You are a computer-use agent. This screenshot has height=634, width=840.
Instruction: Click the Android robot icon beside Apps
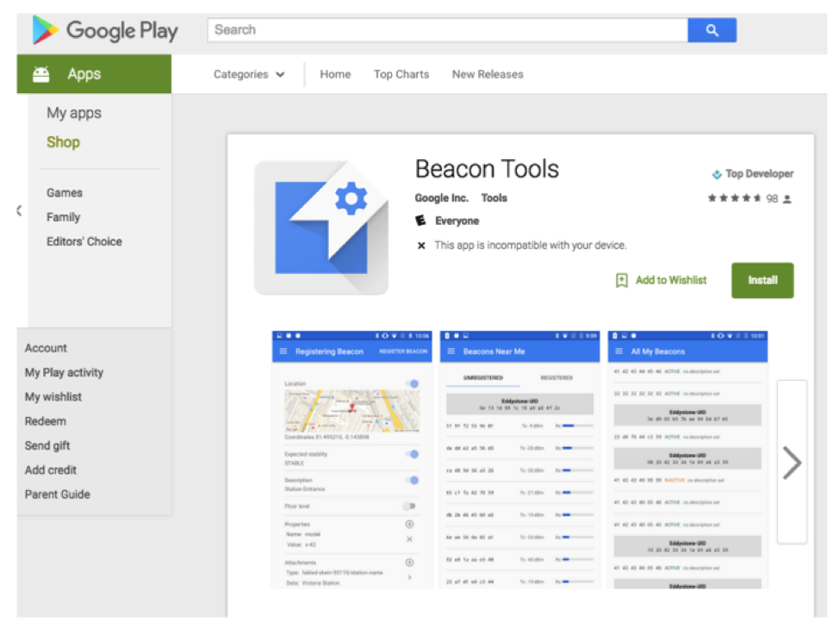(41, 74)
